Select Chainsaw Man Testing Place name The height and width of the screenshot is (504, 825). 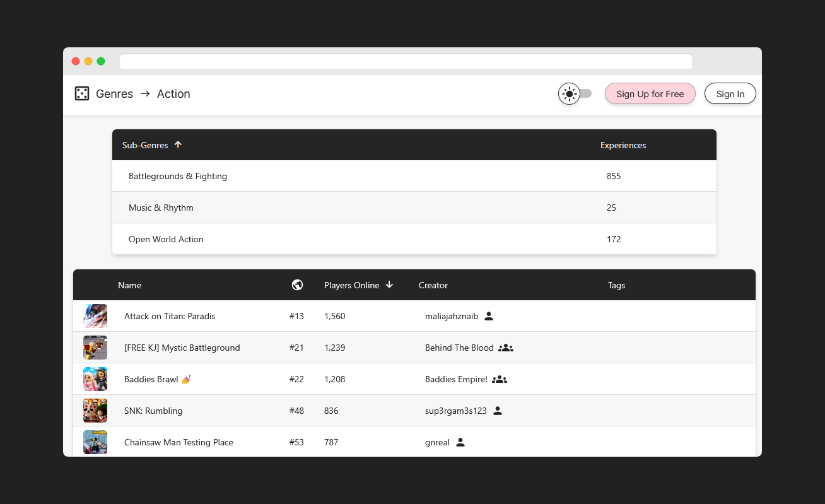coord(178,442)
